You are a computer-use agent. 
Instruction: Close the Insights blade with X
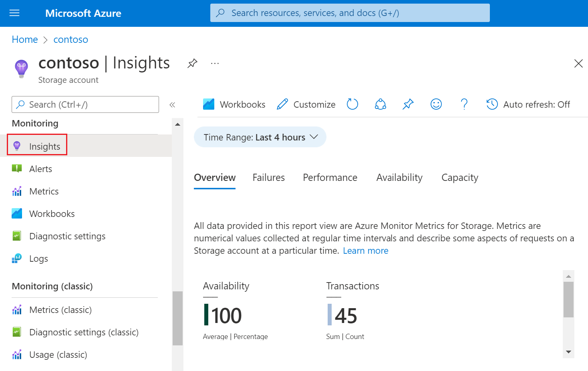[x=578, y=63]
